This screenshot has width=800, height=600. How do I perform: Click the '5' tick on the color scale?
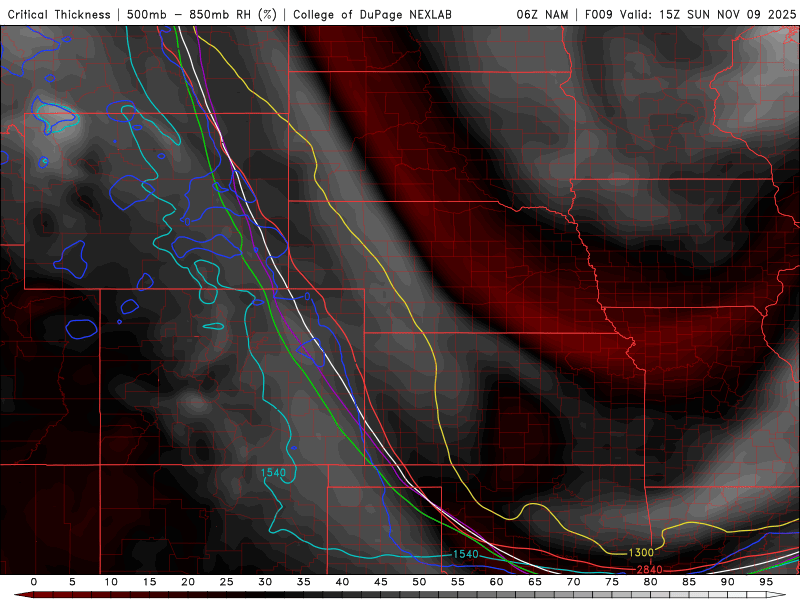coord(72,582)
